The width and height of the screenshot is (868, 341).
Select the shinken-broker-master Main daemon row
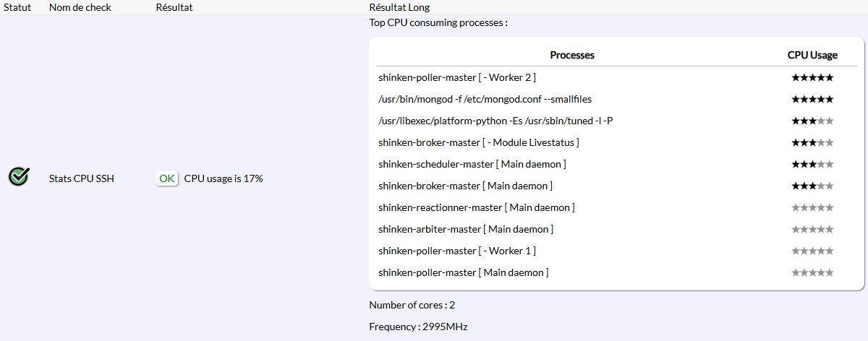tap(465, 186)
